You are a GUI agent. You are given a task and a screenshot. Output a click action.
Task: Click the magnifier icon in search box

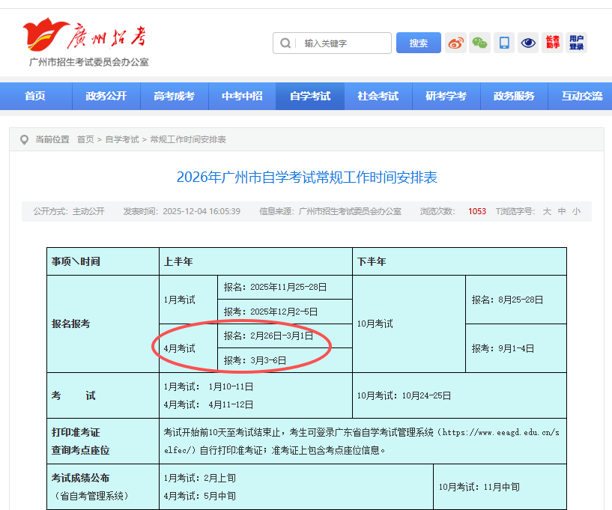(286, 43)
